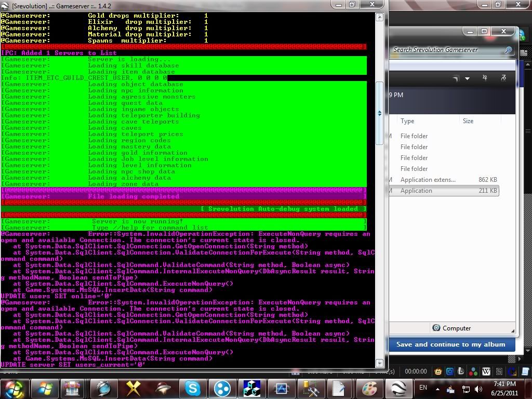Click the 'UPDATE server SET users_current='0'' line
Screen dimensions: 532x399
tap(73, 365)
